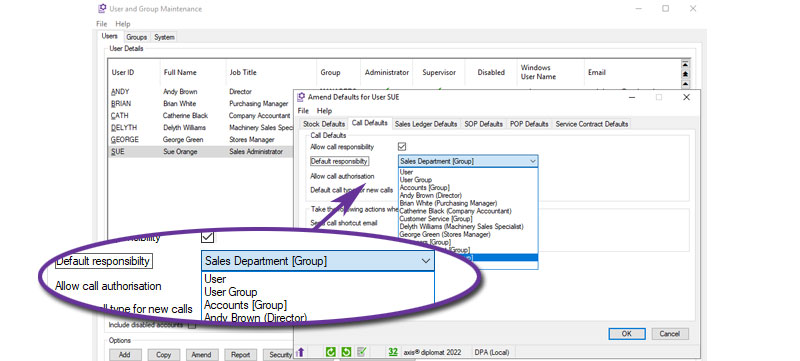
Task: Click Cancel in Amend Defaults dialog
Action: pyautogui.click(x=670, y=334)
